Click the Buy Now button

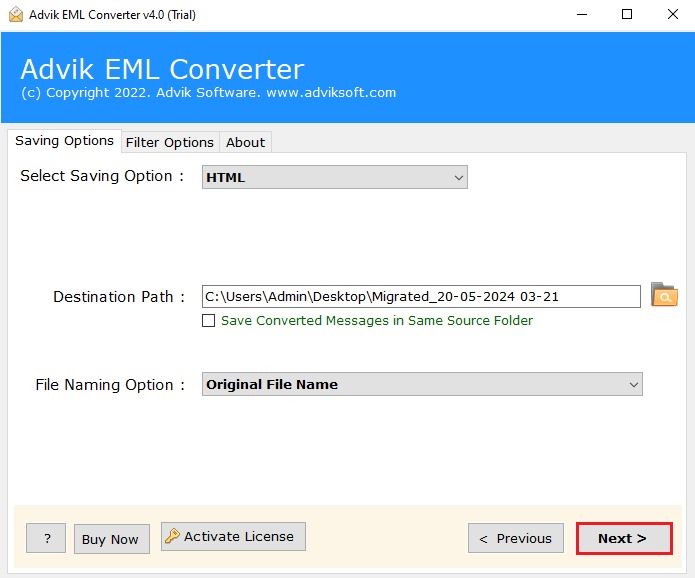point(112,539)
